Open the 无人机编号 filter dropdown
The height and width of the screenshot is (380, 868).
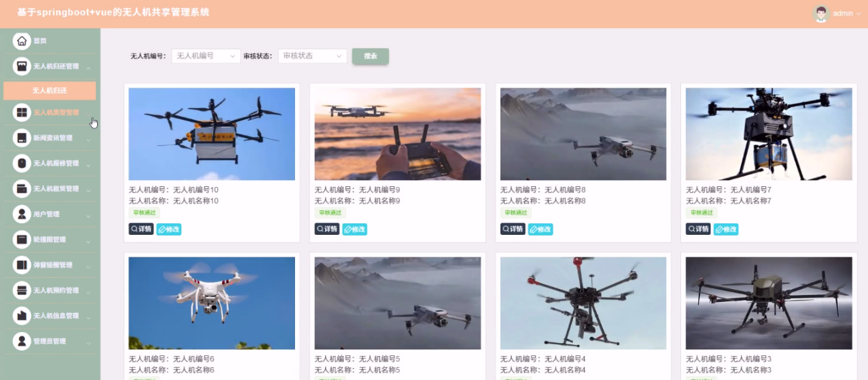point(206,56)
